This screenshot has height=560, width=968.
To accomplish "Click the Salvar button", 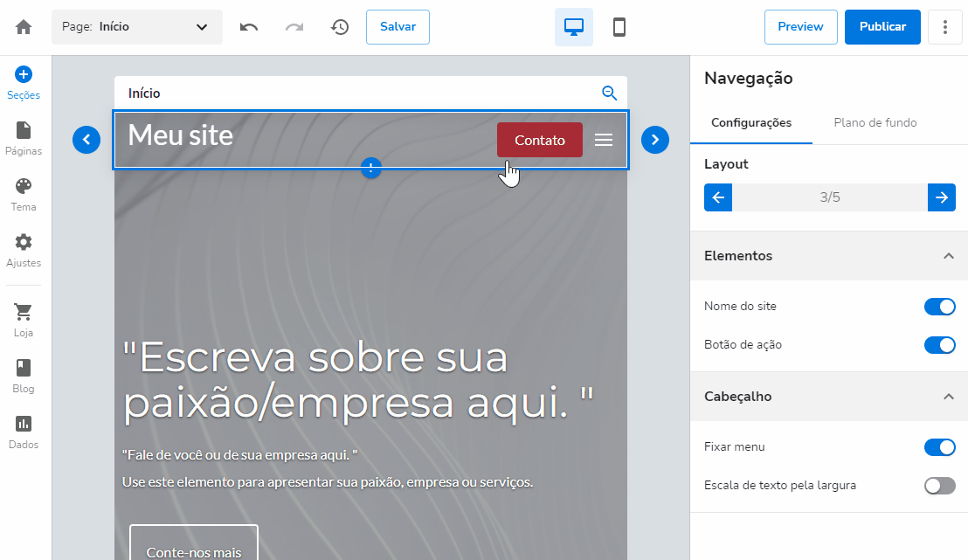I will 398,26.
